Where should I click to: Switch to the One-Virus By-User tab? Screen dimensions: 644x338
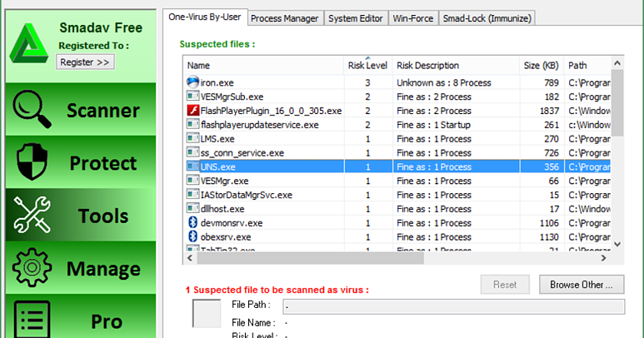[x=205, y=17]
